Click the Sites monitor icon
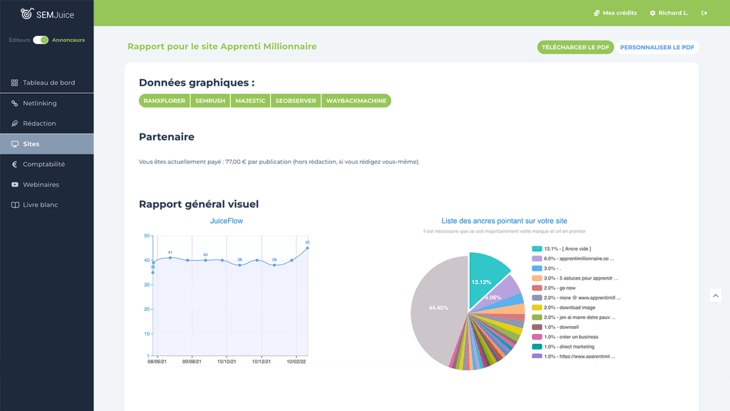The height and width of the screenshot is (411, 730). coord(15,144)
